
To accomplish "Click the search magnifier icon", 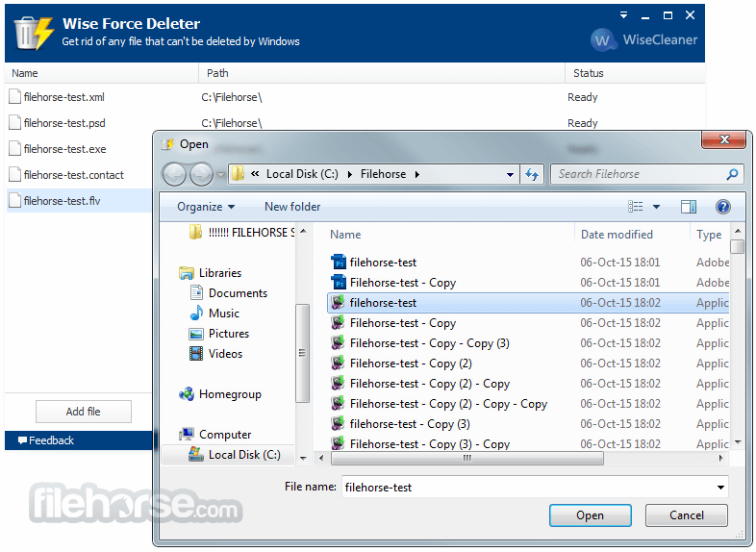I will point(732,174).
